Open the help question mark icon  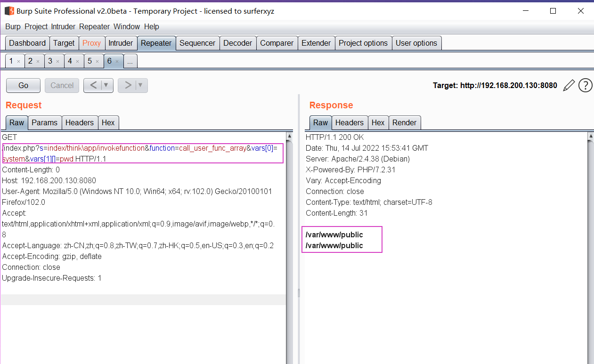point(585,85)
